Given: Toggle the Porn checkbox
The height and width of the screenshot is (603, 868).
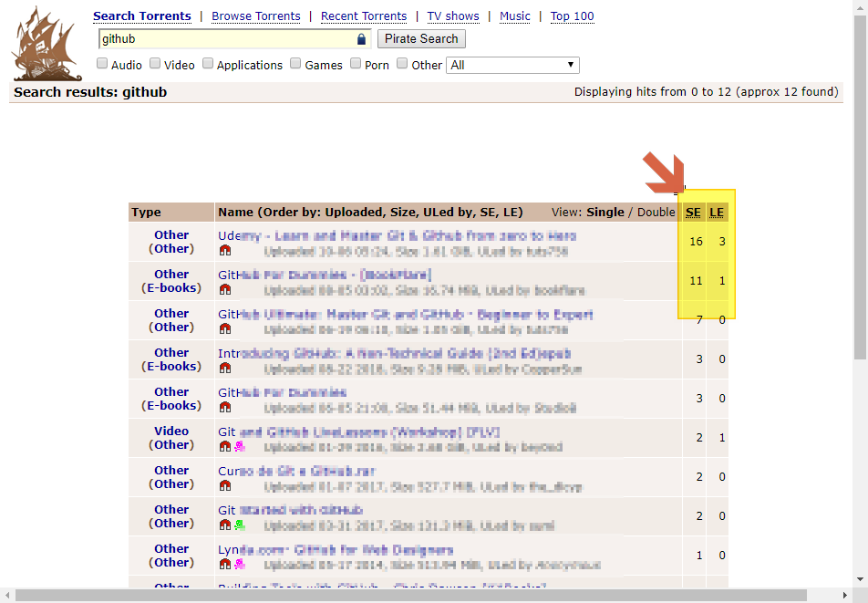Looking at the screenshot, I should point(356,64).
